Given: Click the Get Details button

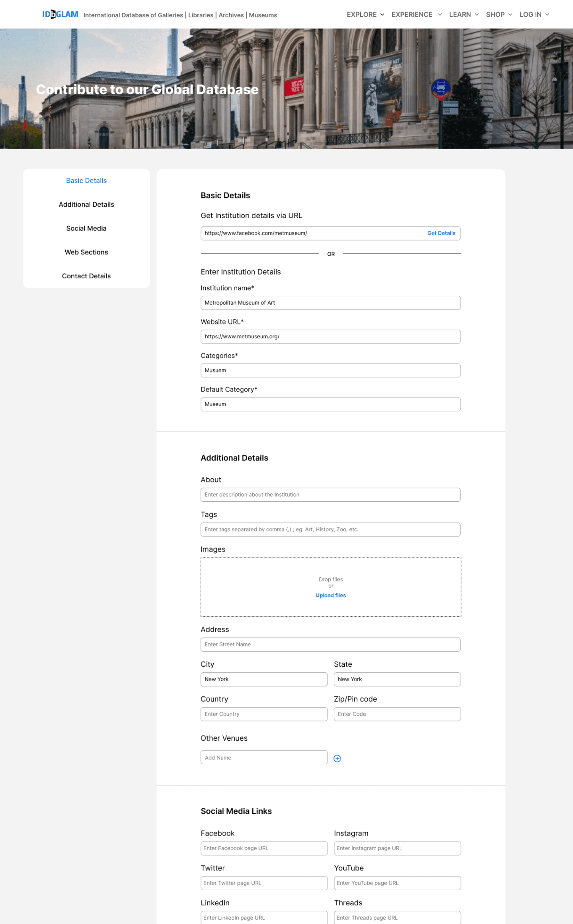Looking at the screenshot, I should (441, 233).
